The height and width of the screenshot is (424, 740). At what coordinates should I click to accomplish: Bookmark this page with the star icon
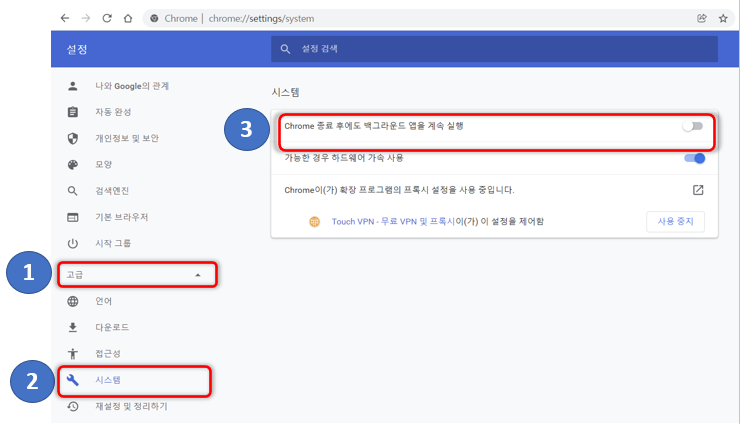click(723, 18)
